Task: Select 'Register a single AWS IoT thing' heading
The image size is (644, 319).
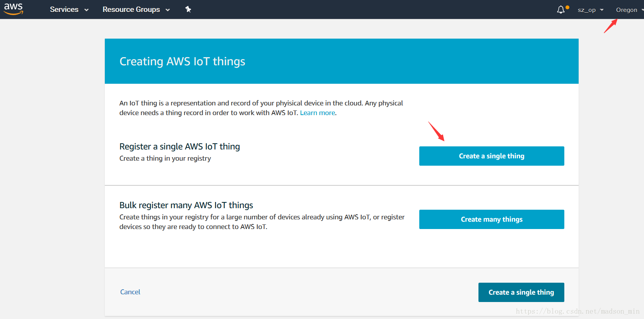Action: pos(179,147)
